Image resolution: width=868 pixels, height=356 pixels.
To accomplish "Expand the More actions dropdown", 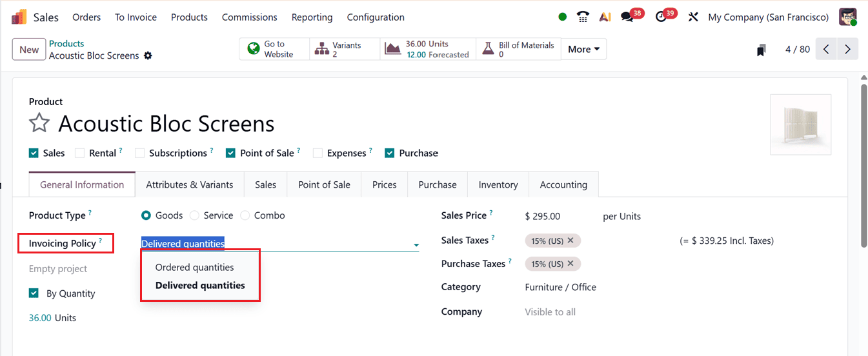I will [x=583, y=49].
